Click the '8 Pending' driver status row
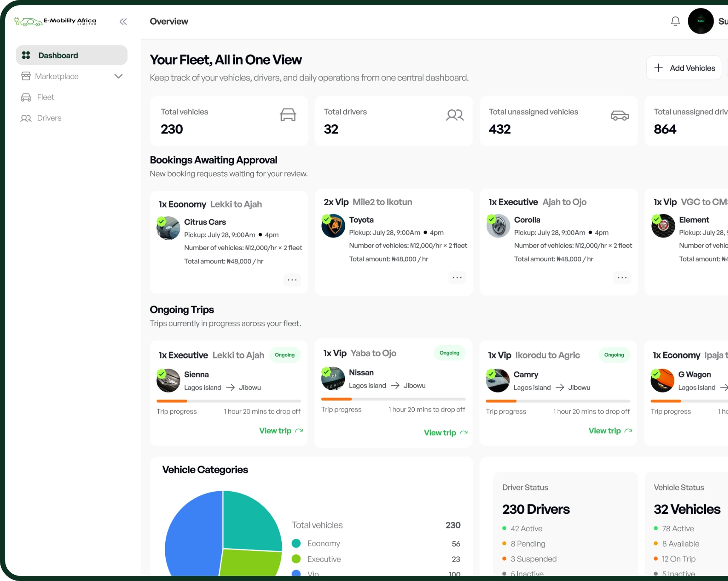 point(524,544)
